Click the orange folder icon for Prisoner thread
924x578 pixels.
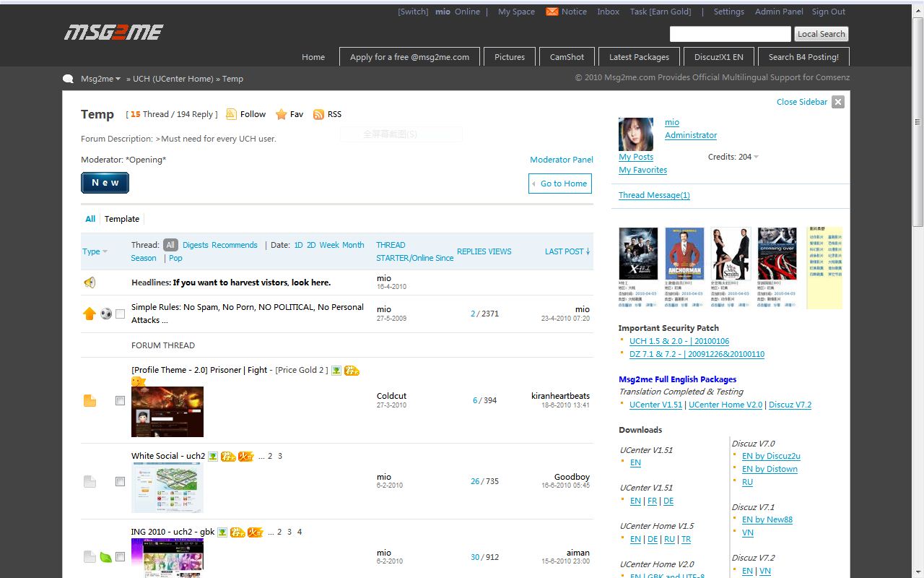(x=90, y=400)
